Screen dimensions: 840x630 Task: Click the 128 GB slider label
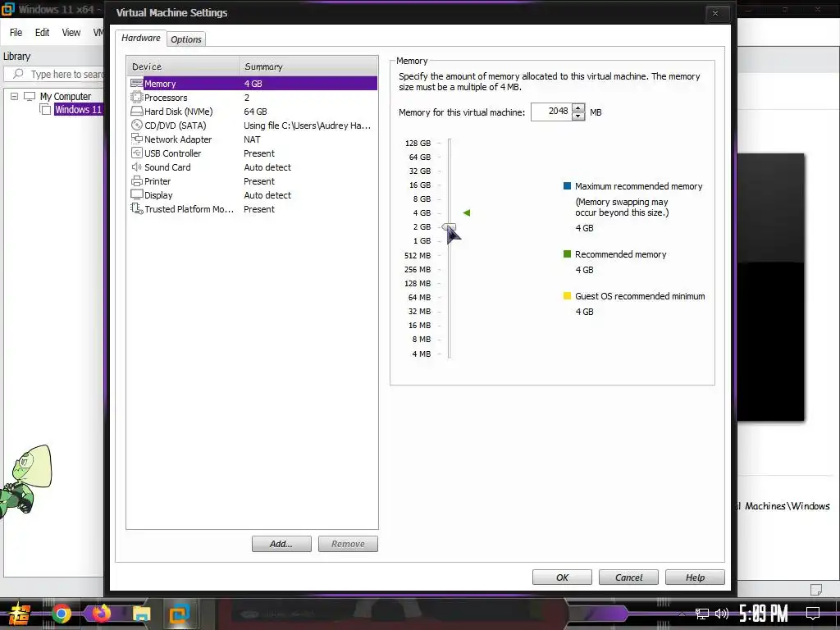(x=418, y=143)
